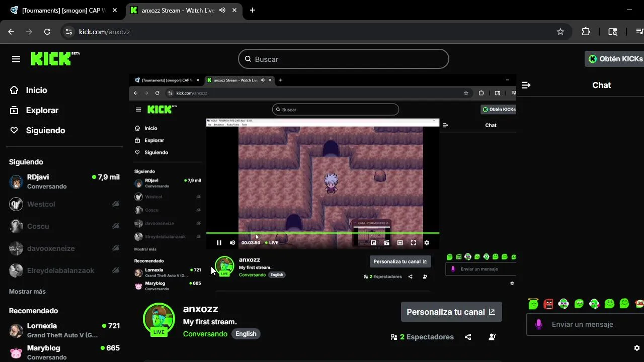Click Maryblog's 665 viewer count
644x362 pixels.
110,348
